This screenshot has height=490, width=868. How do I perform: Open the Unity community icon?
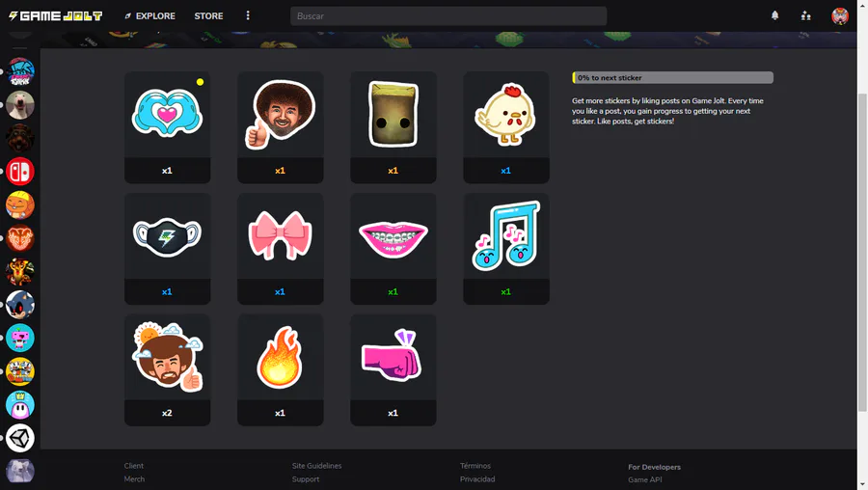pos(20,438)
